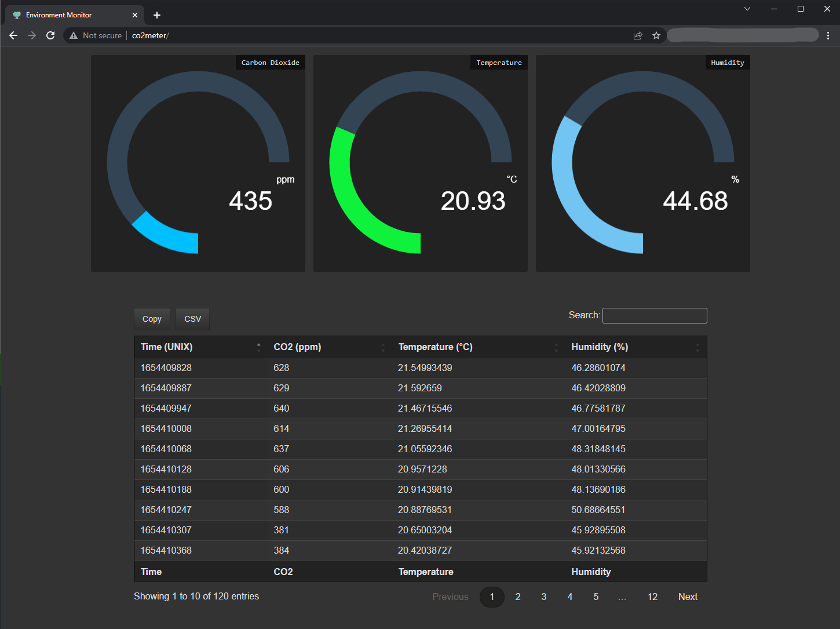This screenshot has width=840, height=629.
Task: Click the footer CO2 column label
Action: click(283, 572)
